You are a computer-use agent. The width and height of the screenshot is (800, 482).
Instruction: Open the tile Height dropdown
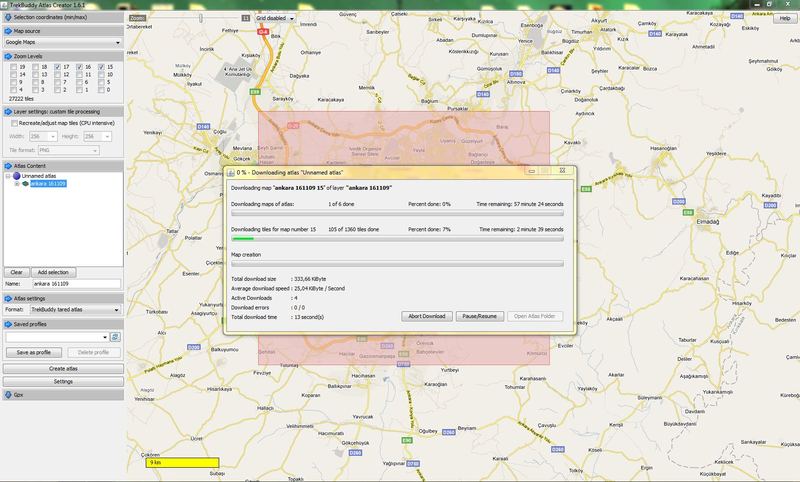(x=107, y=137)
